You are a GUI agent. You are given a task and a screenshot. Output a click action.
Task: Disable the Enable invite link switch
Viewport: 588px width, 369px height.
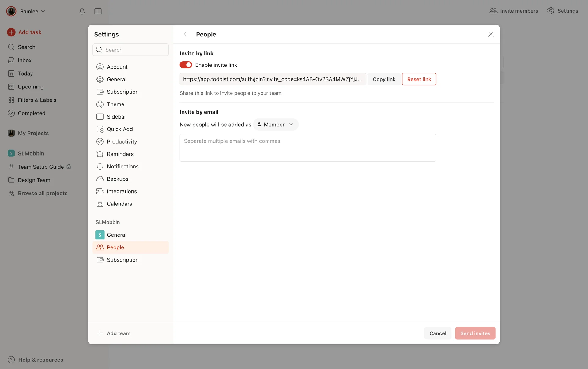click(x=186, y=65)
